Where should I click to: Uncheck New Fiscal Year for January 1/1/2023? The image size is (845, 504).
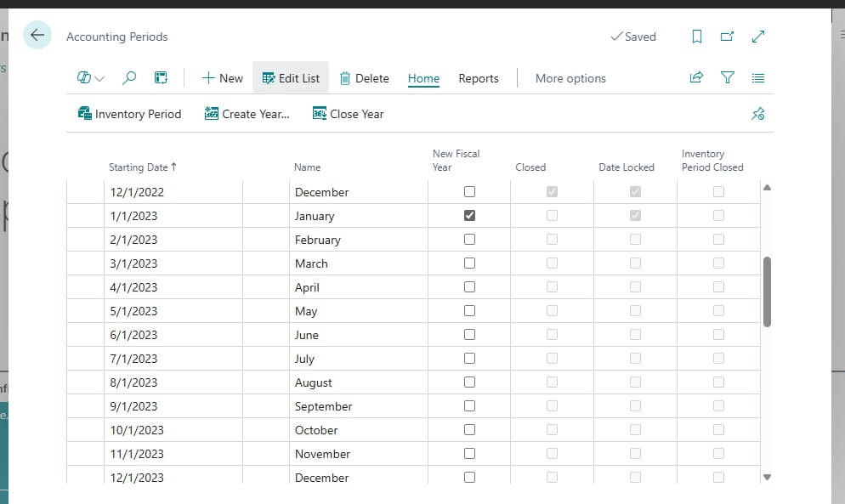[x=469, y=216]
